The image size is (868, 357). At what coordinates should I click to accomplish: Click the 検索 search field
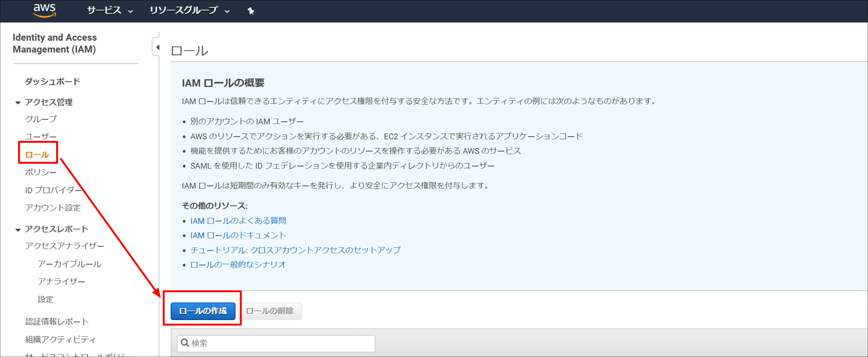pyautogui.click(x=276, y=343)
